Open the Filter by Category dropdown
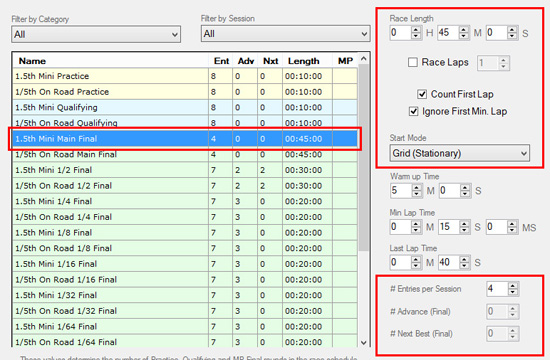The width and height of the screenshot is (550, 360). coord(96,34)
